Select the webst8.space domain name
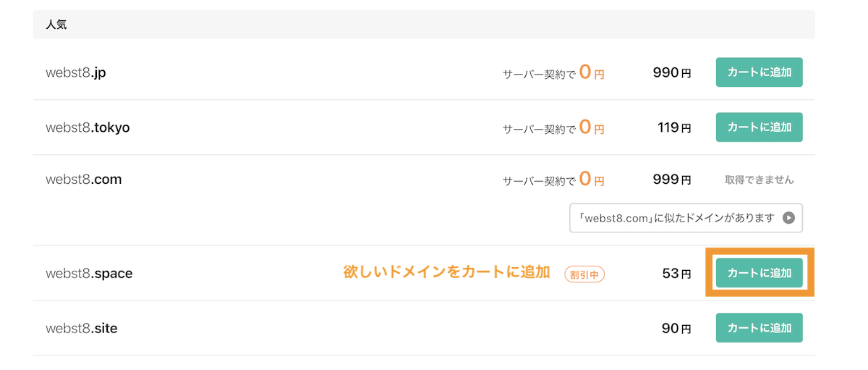The height and width of the screenshot is (370, 868). click(x=89, y=274)
